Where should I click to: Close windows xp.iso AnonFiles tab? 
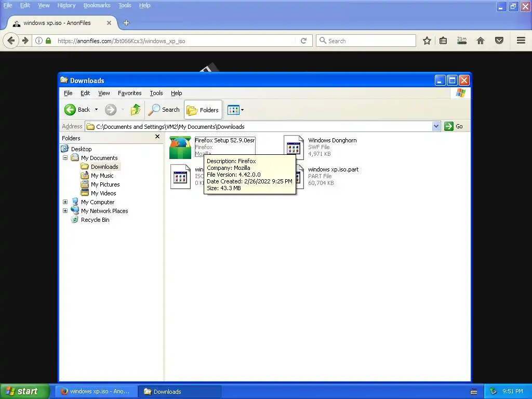coord(109,23)
